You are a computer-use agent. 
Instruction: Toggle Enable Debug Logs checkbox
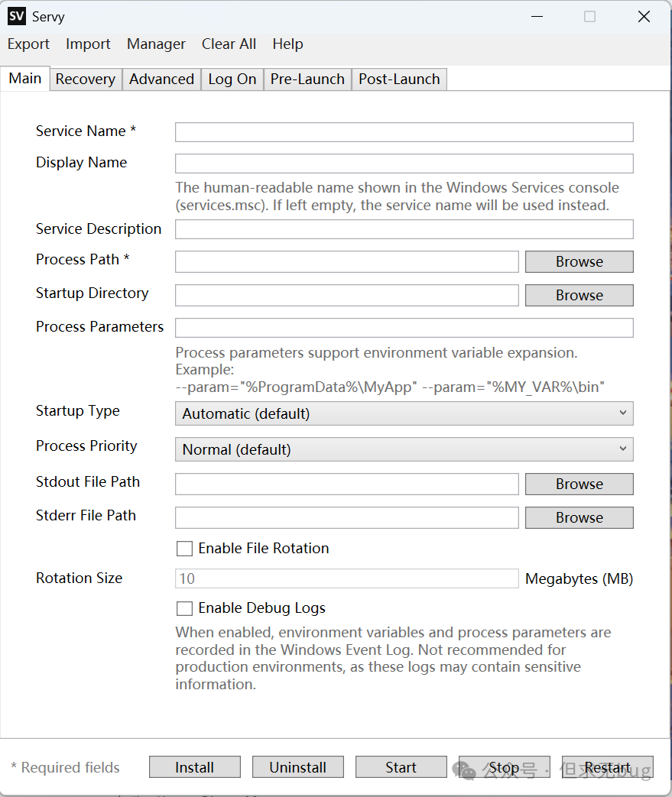(184, 609)
